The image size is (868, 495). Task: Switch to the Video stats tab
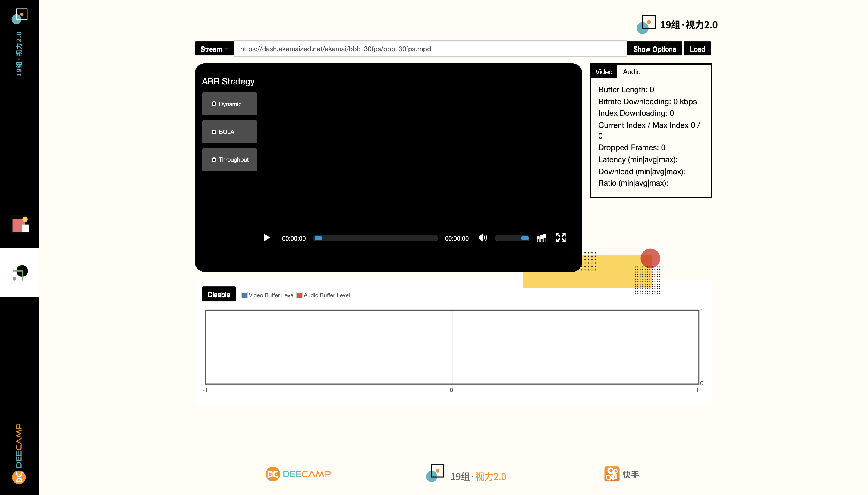pyautogui.click(x=604, y=72)
